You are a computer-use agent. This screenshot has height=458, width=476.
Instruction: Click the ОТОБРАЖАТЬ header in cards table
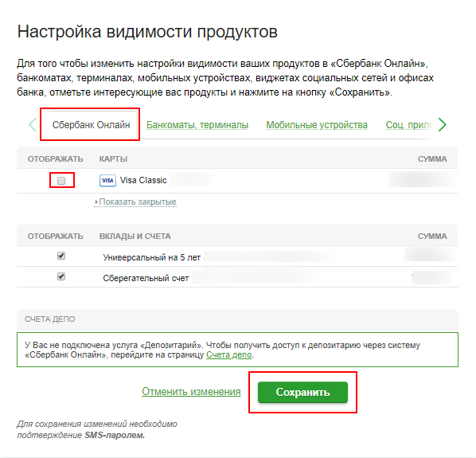55,159
